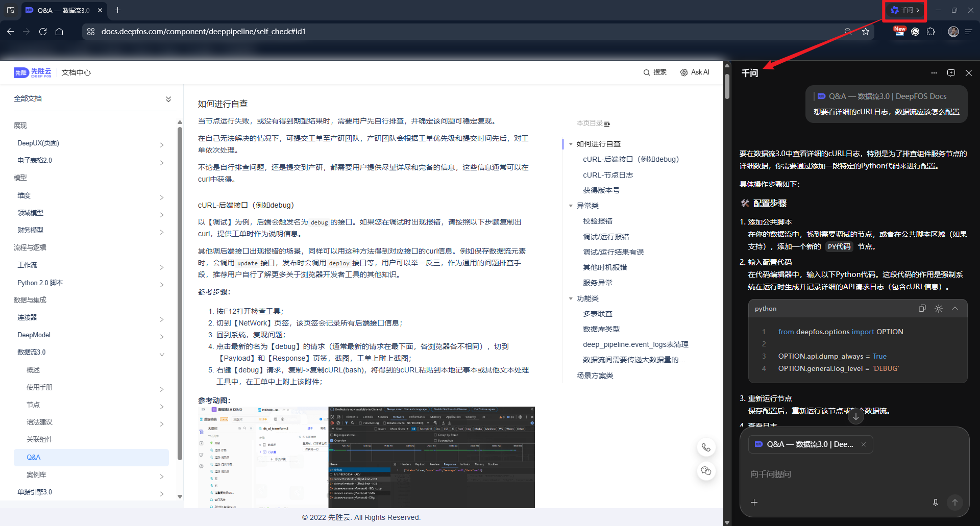This screenshot has height=526, width=980.
Task: Expand the 连接器 sidebar section
Action: 161,319
